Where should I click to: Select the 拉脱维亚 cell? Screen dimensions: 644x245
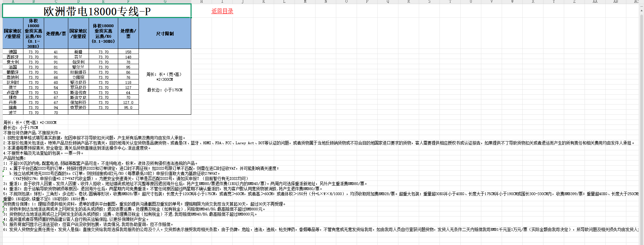[x=78, y=72]
